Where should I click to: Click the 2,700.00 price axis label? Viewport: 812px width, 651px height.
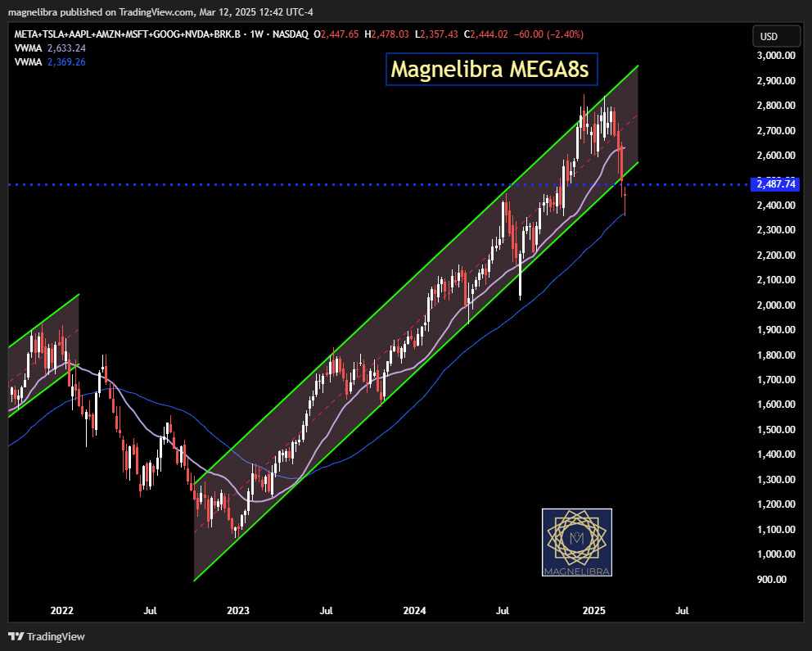tap(776, 130)
